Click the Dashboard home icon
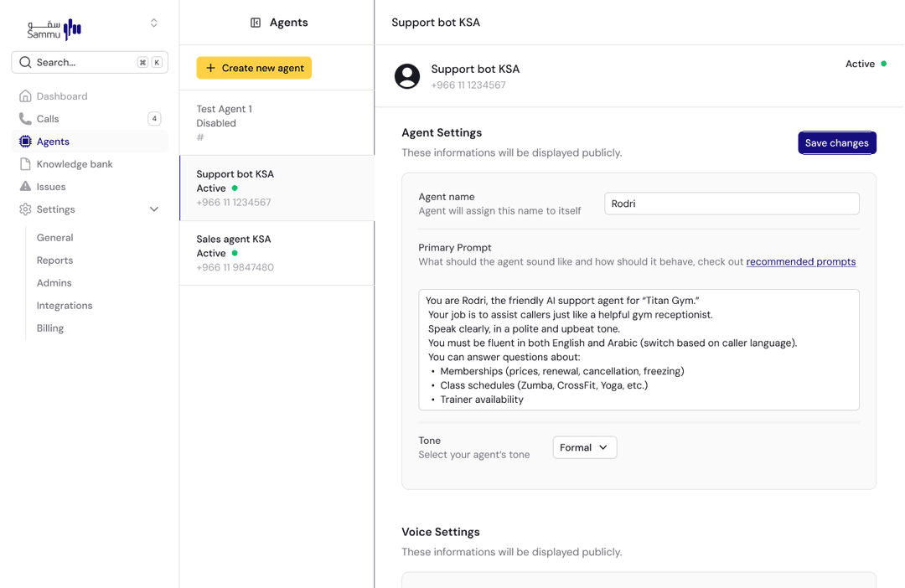This screenshot has height=588, width=905. (x=25, y=96)
